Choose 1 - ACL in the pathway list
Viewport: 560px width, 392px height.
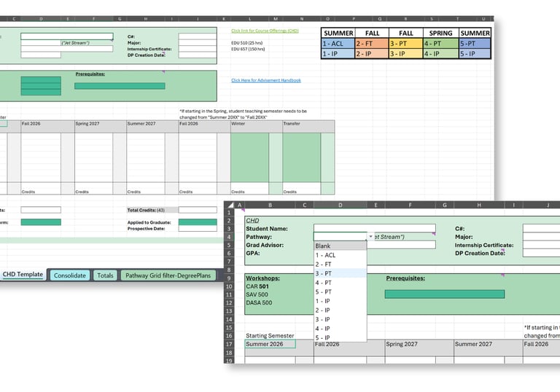tap(340, 255)
